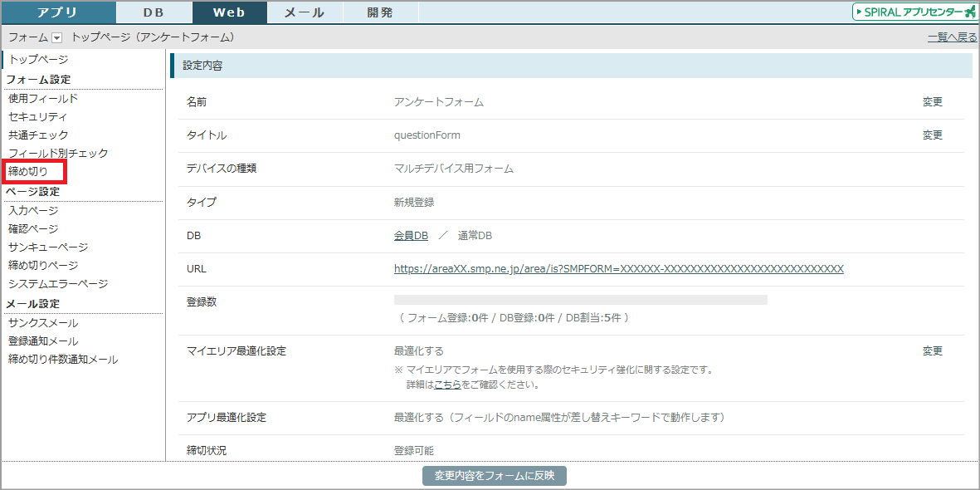
Task: Open the form URL link
Action: [x=618, y=269]
